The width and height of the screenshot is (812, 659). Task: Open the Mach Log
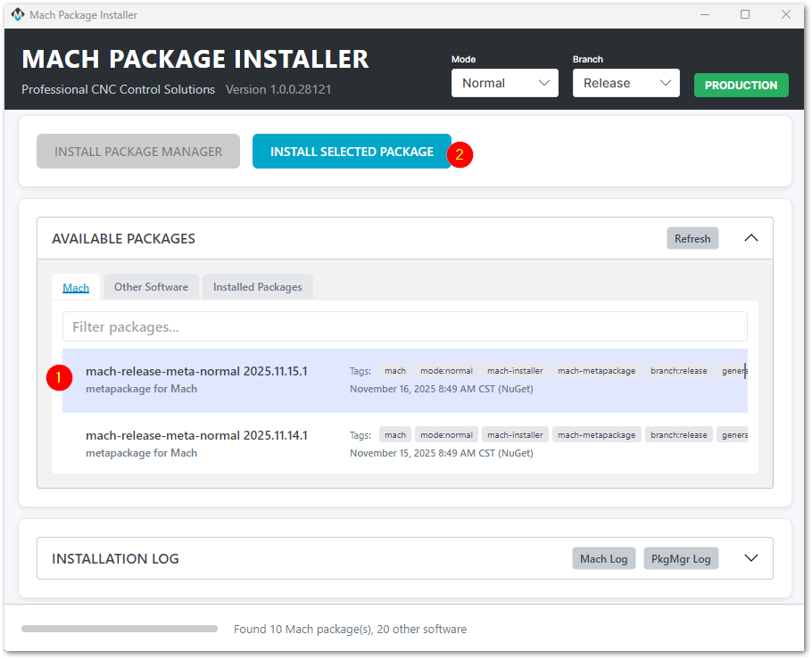pos(604,558)
